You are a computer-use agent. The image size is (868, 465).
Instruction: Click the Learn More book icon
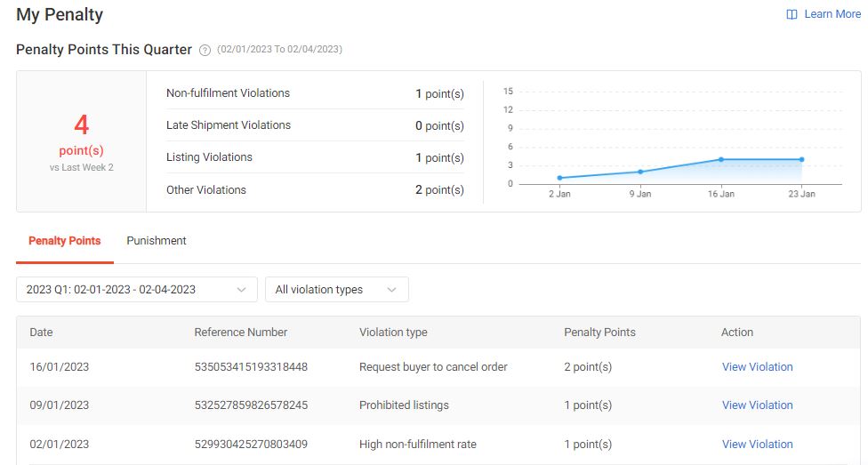792,14
